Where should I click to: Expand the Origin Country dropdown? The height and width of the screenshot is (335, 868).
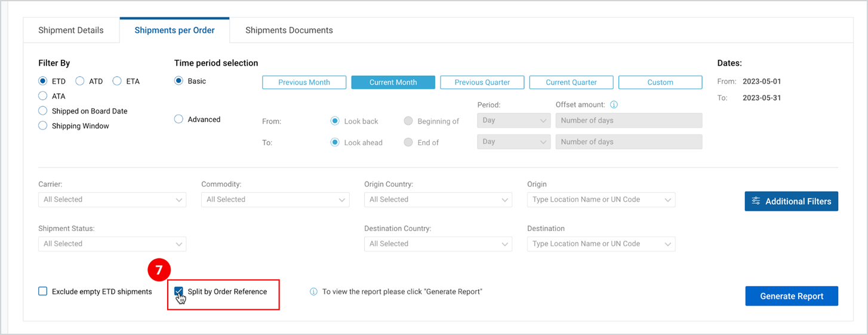click(x=438, y=199)
